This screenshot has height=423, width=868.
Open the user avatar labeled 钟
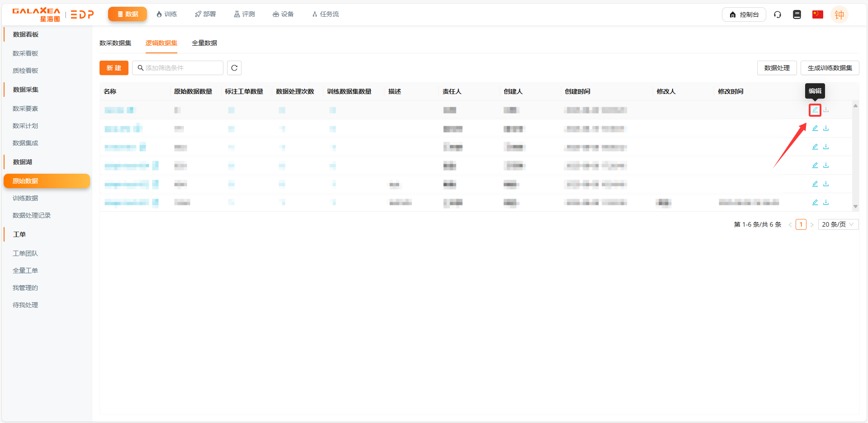839,14
